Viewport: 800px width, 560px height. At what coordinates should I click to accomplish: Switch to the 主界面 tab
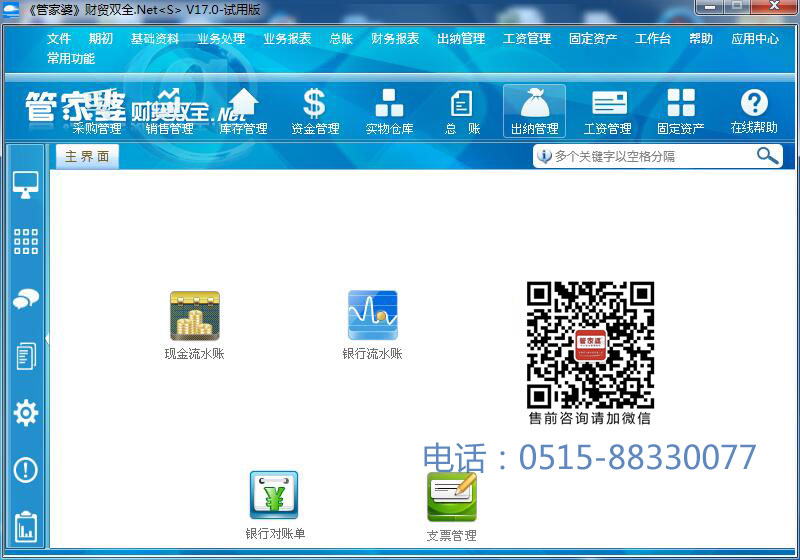tap(87, 156)
